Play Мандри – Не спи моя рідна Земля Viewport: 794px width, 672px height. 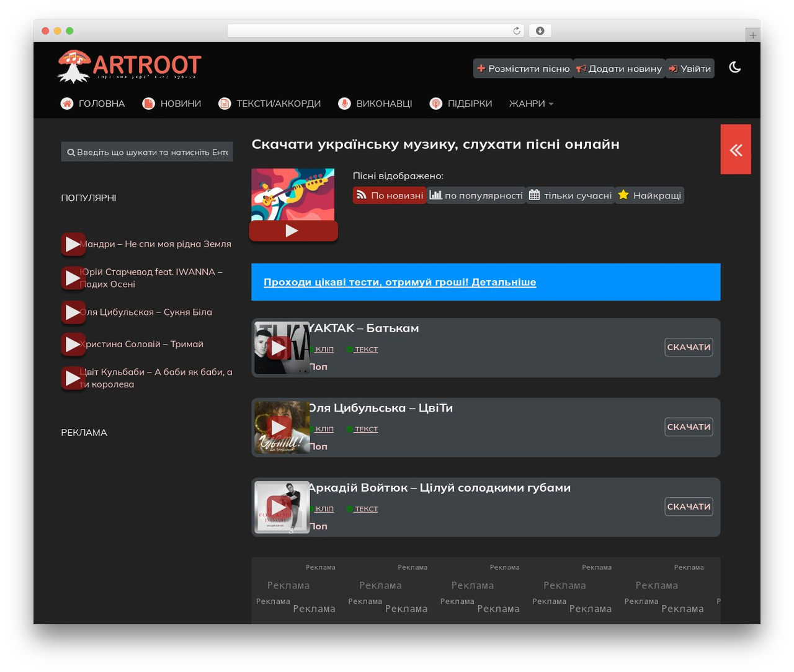tap(73, 244)
